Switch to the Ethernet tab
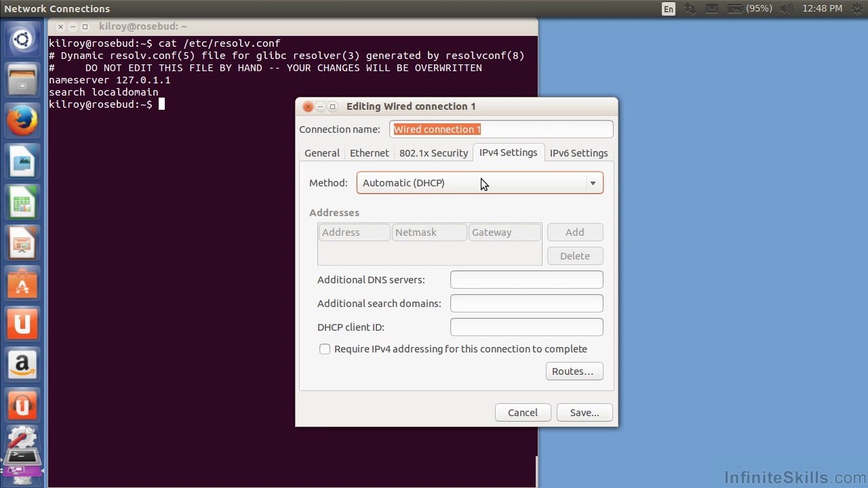868x488 pixels. [370, 153]
